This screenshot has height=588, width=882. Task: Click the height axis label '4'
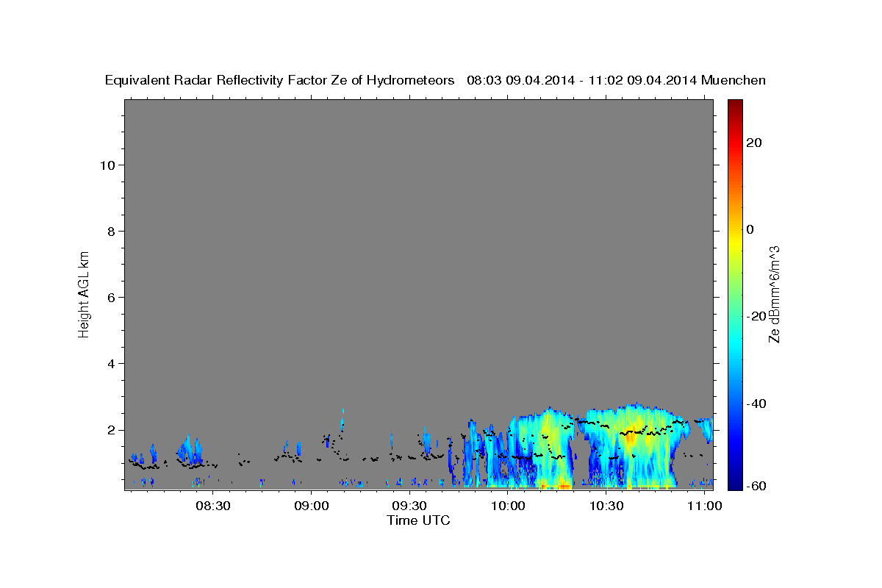click(112, 364)
